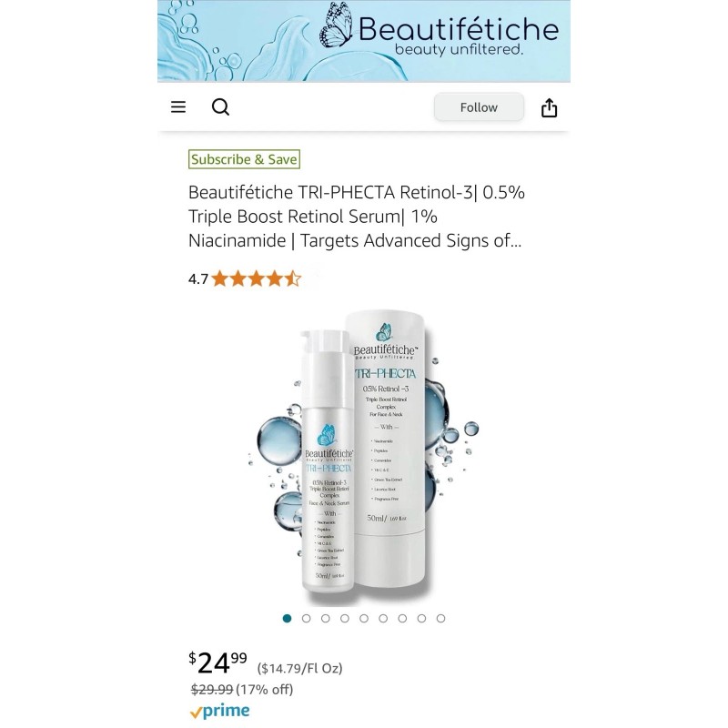This screenshot has width=728, height=728.
Task: Tap the search magnifier icon
Action: [x=220, y=107]
